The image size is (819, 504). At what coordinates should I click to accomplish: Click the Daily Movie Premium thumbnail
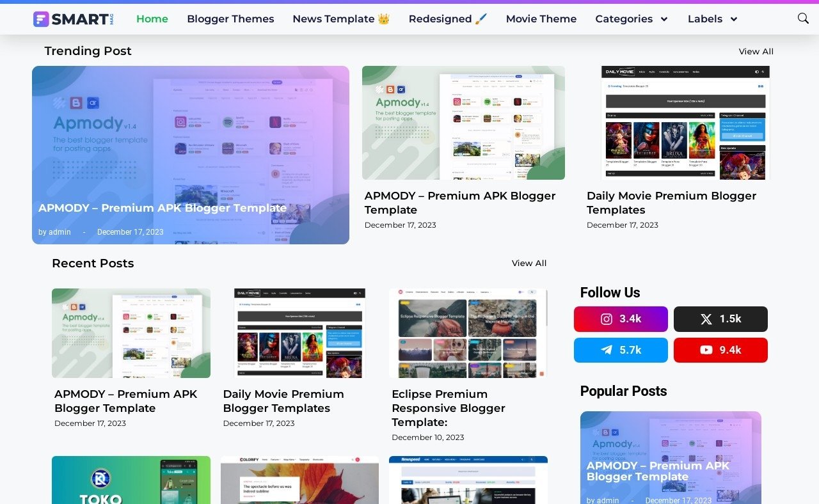tap(299, 333)
